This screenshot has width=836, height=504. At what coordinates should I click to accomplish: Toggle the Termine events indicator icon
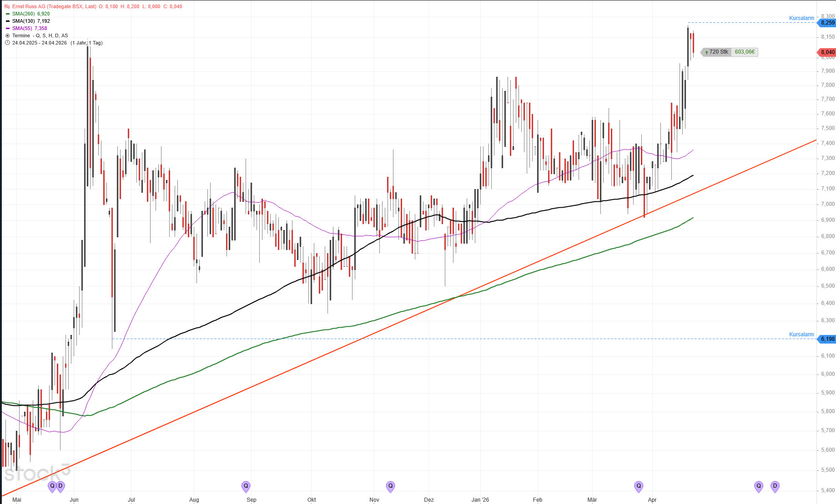(7, 35)
